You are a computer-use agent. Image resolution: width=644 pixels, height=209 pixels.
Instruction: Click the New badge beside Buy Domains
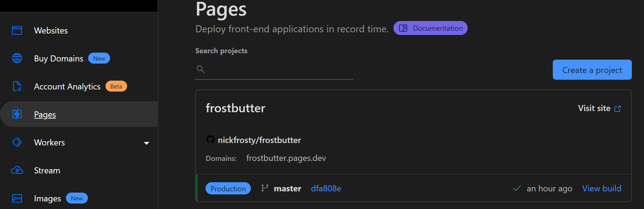[x=99, y=58]
